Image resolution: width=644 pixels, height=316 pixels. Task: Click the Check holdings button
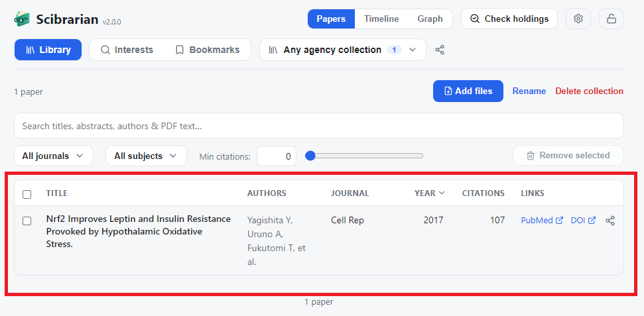click(509, 19)
